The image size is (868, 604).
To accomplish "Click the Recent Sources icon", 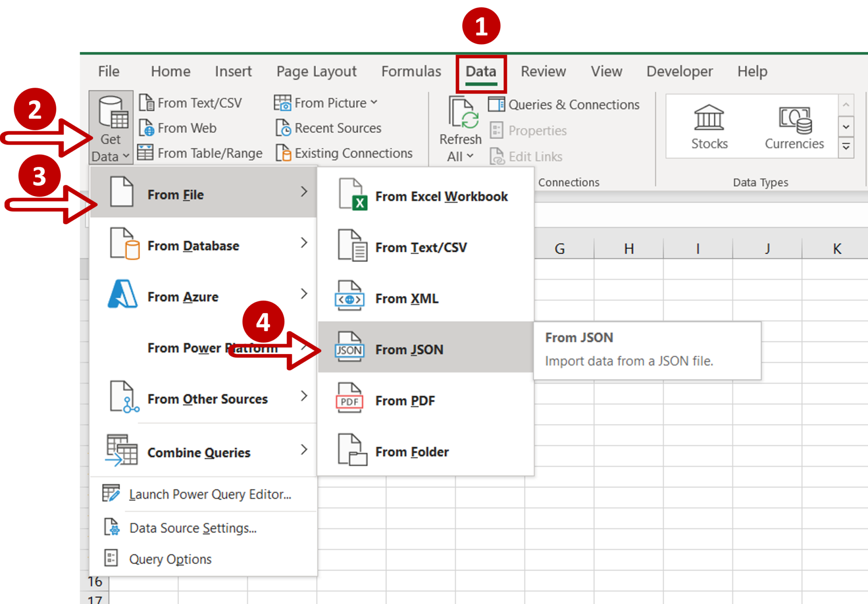I will tap(284, 128).
